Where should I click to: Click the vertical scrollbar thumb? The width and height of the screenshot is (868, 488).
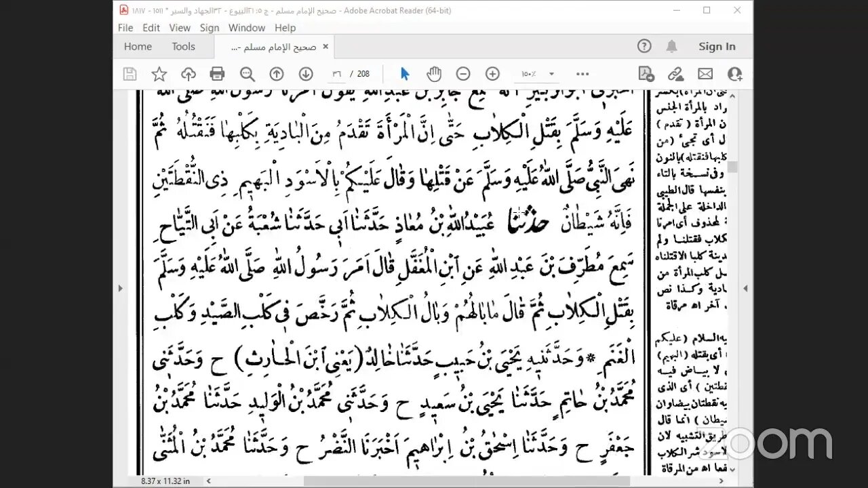732,167
